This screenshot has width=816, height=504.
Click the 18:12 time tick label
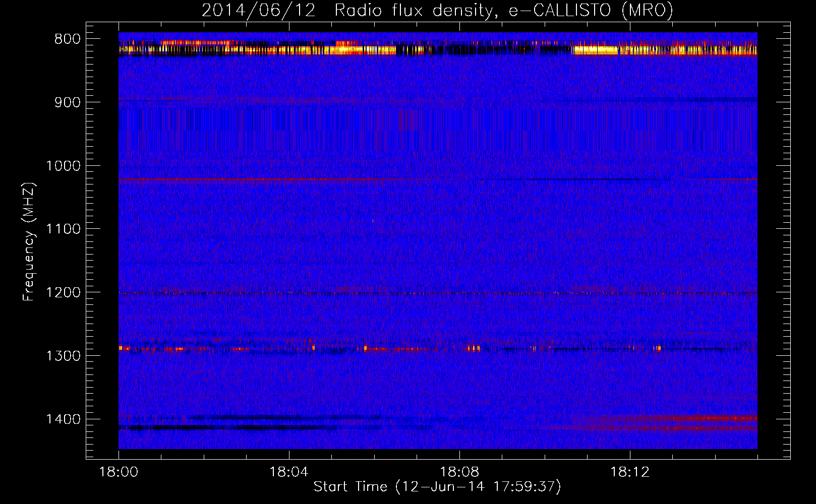coord(630,472)
